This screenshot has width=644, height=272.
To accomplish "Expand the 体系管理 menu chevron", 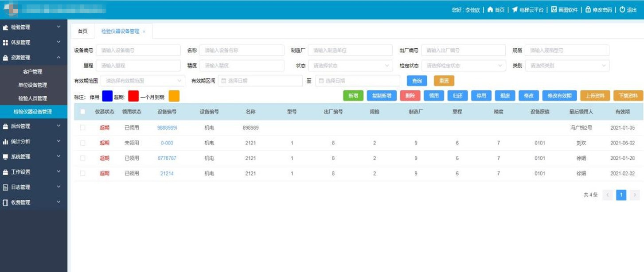I will pos(59,43).
